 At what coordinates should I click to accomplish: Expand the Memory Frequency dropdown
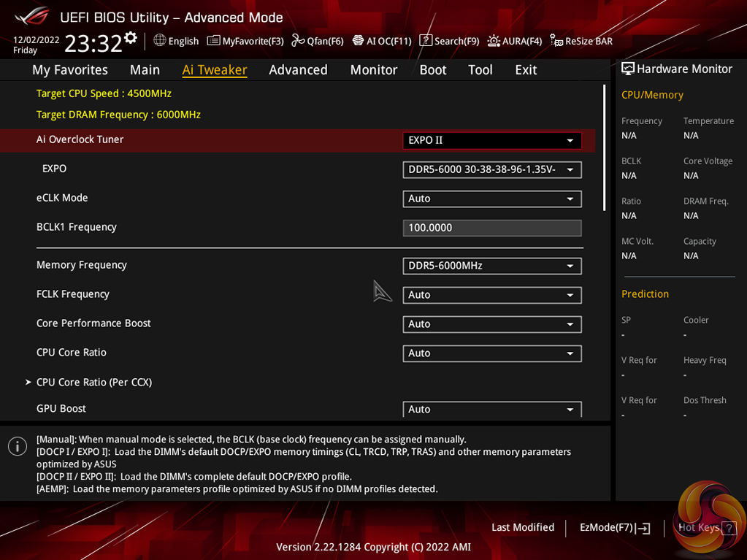tap(491, 266)
